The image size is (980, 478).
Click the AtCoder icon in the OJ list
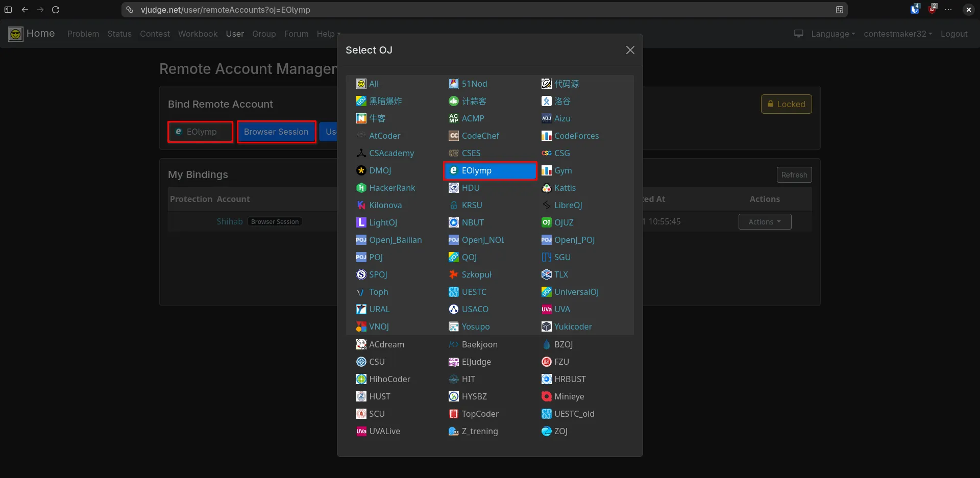point(361,136)
